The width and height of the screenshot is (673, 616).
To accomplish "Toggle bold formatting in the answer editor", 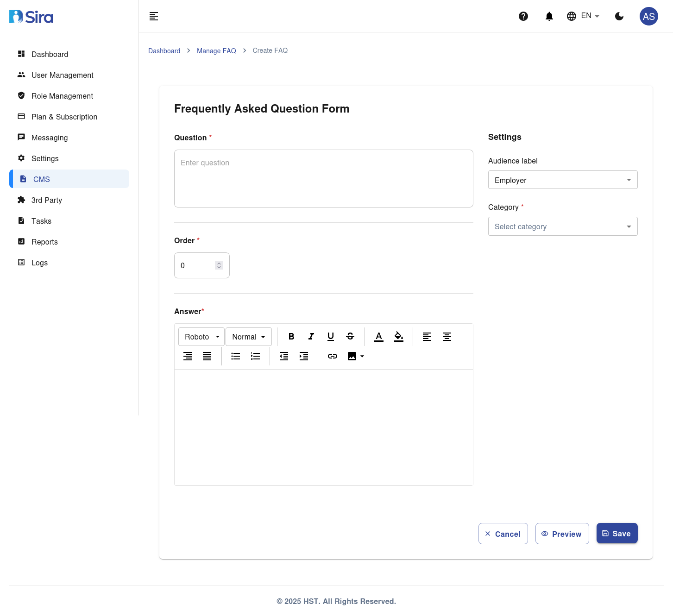I will (x=291, y=337).
